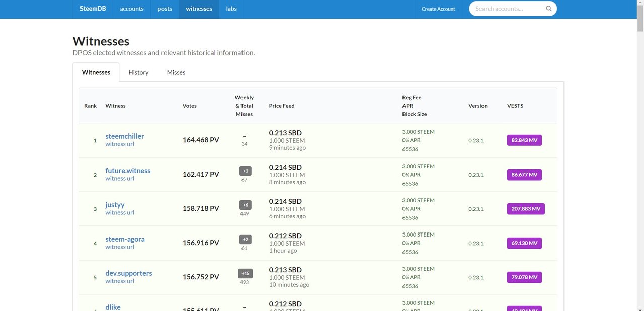This screenshot has width=644, height=311.
Task: Focus the Search accounts input field
Action: coord(508,9)
